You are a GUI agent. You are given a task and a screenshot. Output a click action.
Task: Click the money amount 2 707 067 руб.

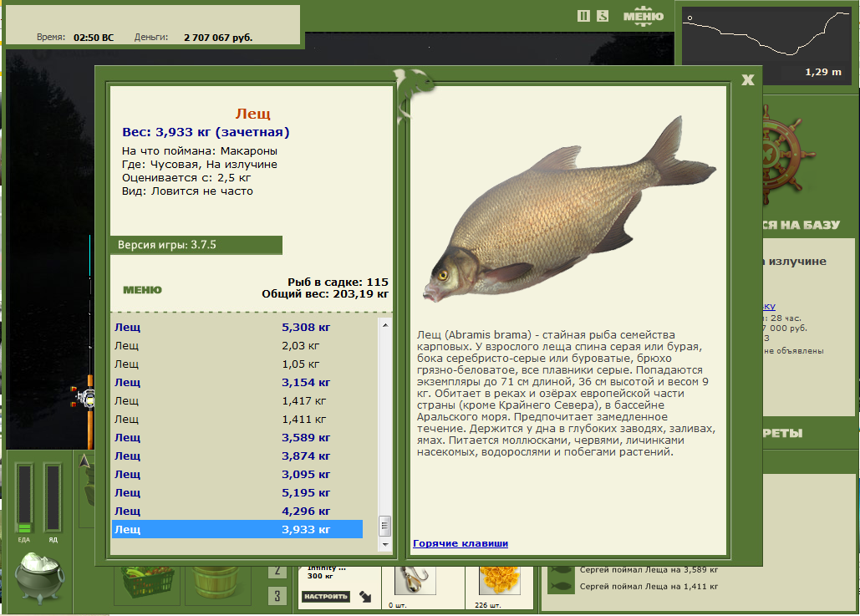coord(218,38)
